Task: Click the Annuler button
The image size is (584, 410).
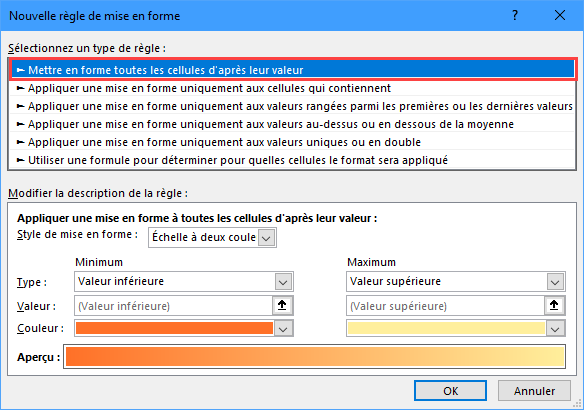Action: click(x=534, y=391)
